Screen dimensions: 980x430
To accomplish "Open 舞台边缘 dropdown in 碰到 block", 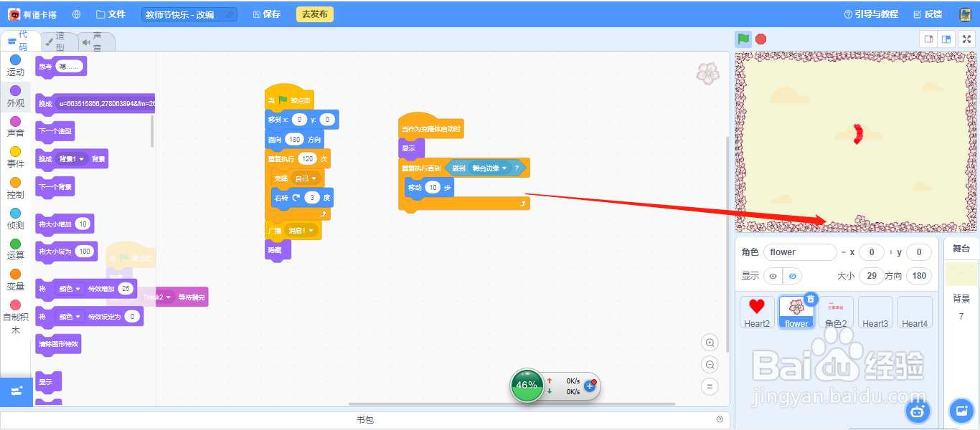I will [489, 168].
